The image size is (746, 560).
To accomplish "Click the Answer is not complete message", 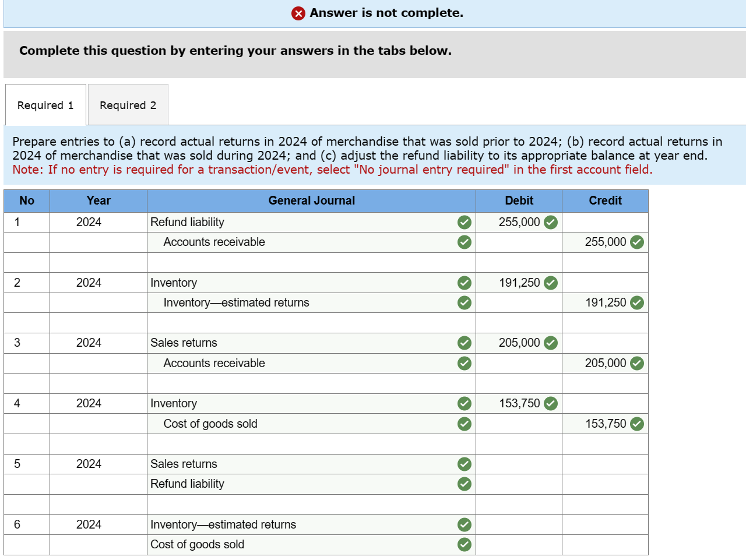I will pyautogui.click(x=386, y=13).
